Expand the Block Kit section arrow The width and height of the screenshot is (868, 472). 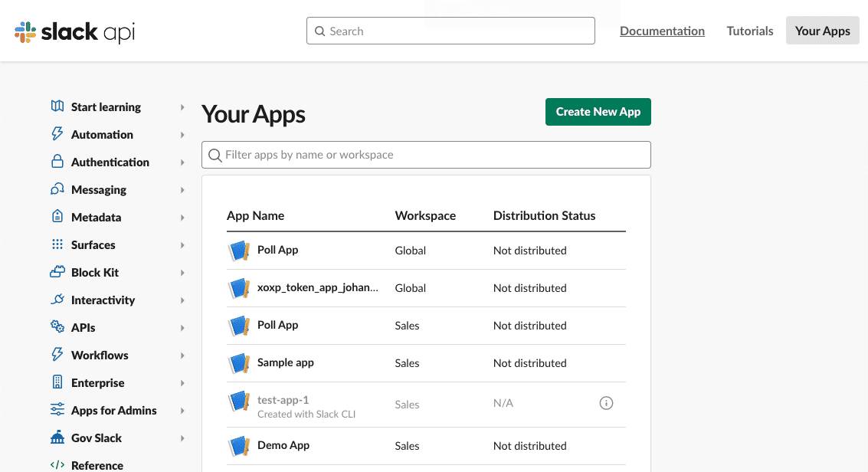click(182, 273)
